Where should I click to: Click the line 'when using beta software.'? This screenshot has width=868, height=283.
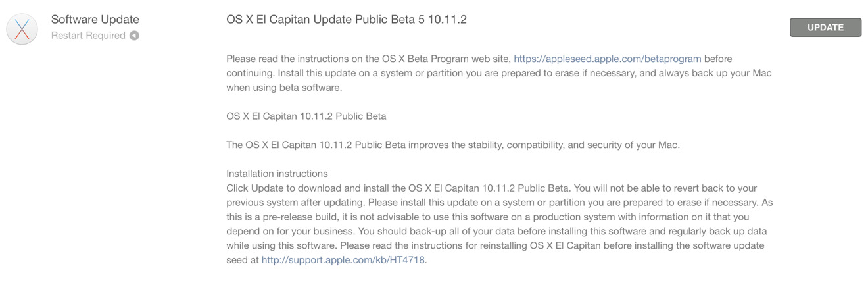point(284,88)
